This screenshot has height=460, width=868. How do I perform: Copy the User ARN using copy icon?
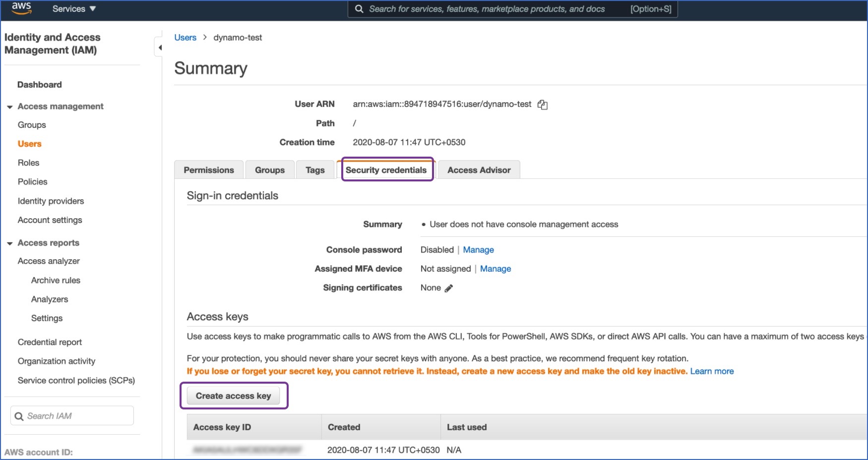click(543, 104)
